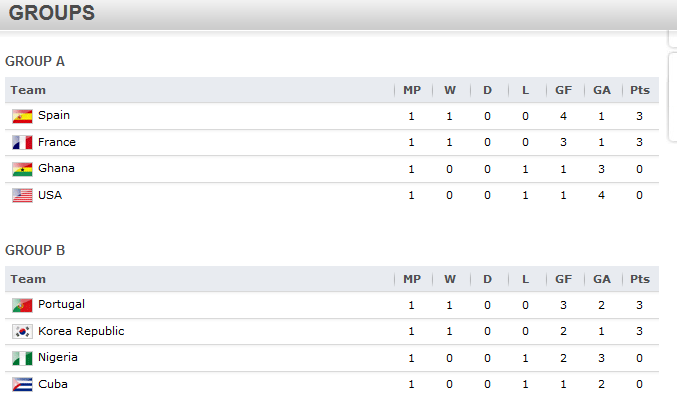The height and width of the screenshot is (411, 677).
Task: Click the Group B MP column header
Action: point(412,279)
